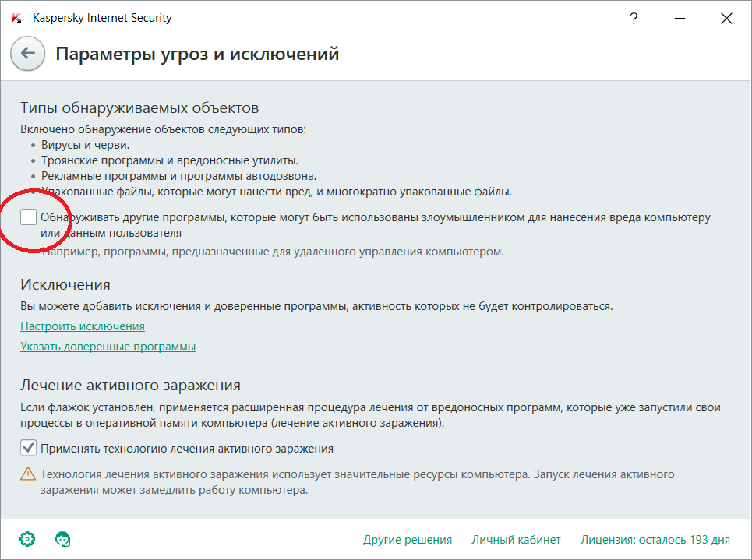The width and height of the screenshot is (752, 560).
Task: Open "Личный кабинет" in the footer
Action: pos(516,540)
